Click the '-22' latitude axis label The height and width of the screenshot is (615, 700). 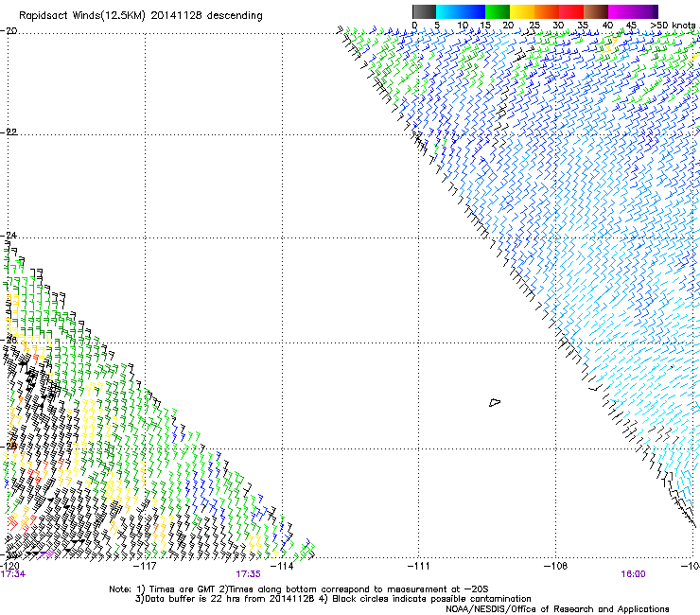[9, 132]
